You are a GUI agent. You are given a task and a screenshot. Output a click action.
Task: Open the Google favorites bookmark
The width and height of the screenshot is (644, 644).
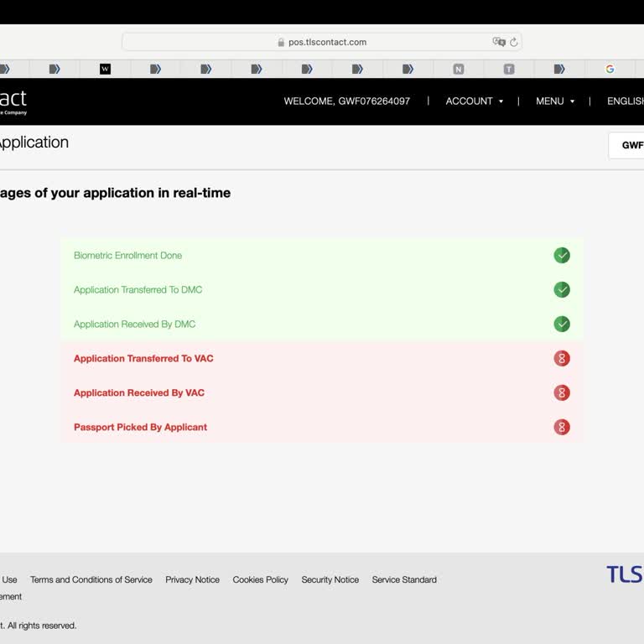610,69
